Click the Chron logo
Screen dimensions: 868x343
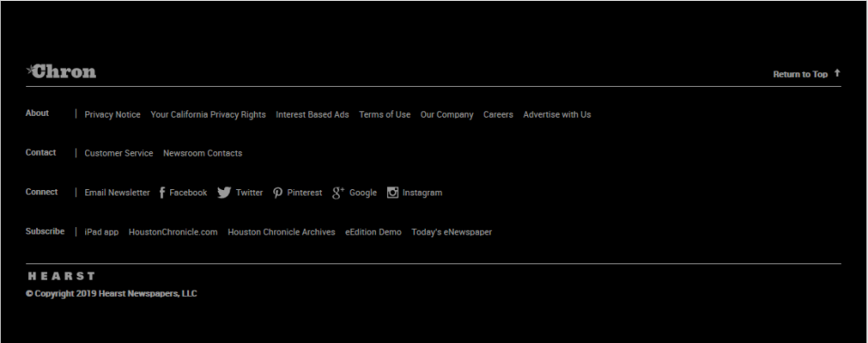coord(61,71)
